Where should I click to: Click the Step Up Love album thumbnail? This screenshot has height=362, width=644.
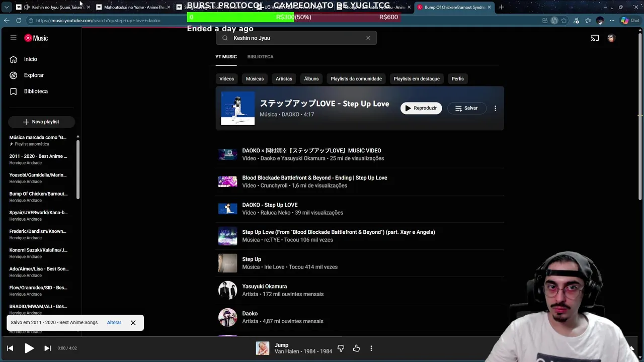(x=237, y=108)
